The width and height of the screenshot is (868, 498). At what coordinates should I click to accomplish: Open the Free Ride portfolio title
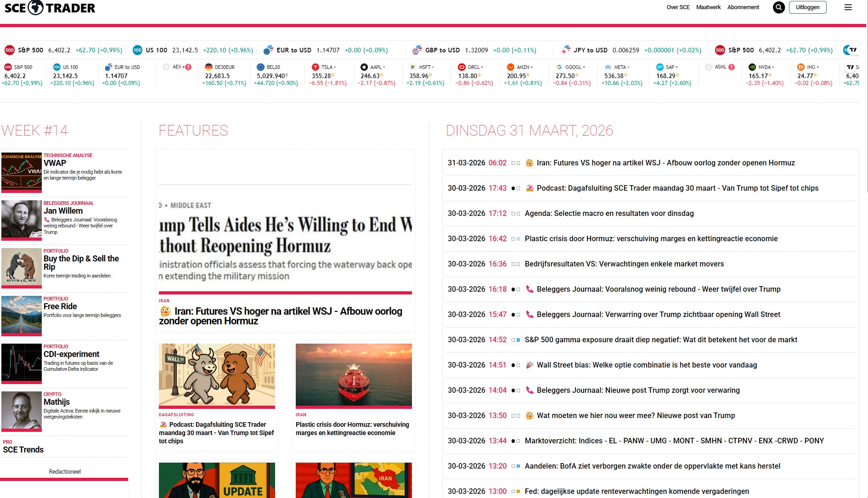tap(60, 306)
